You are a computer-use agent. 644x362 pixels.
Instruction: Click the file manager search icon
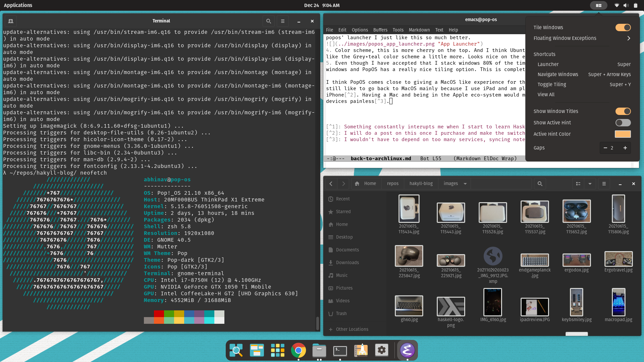540,183
